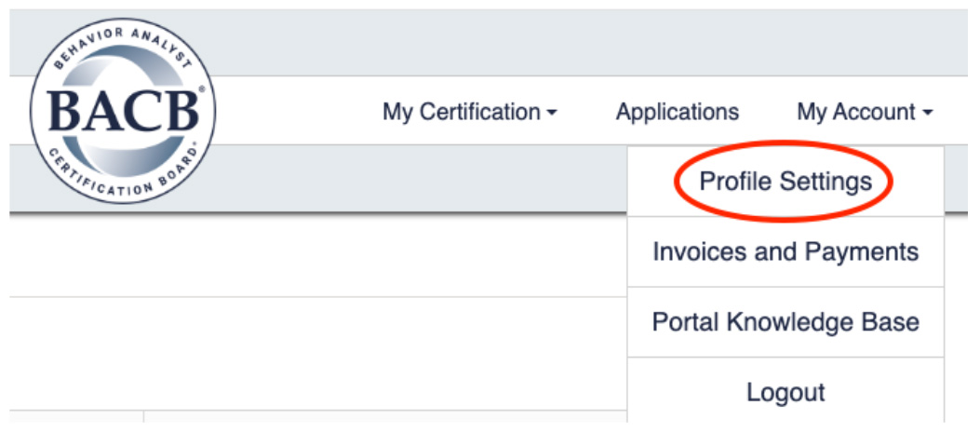Open the Portal Knowledge Base

785,322
